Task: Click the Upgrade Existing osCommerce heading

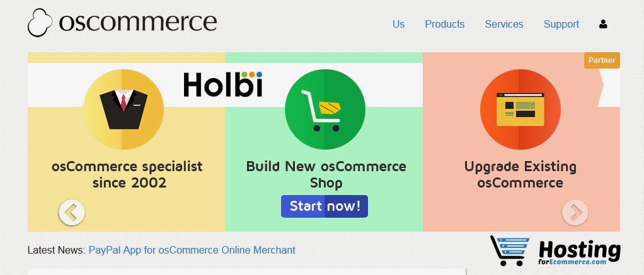Action: pyautogui.click(x=520, y=174)
